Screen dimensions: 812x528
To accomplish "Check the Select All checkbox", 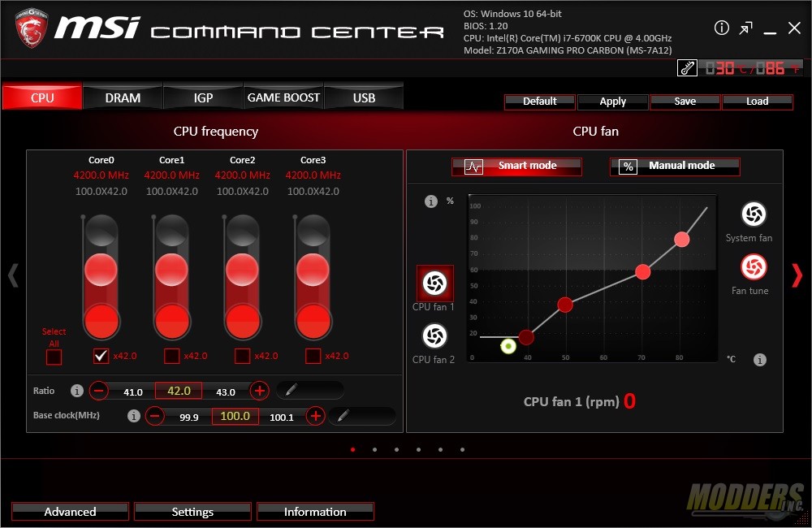I will click(x=54, y=357).
